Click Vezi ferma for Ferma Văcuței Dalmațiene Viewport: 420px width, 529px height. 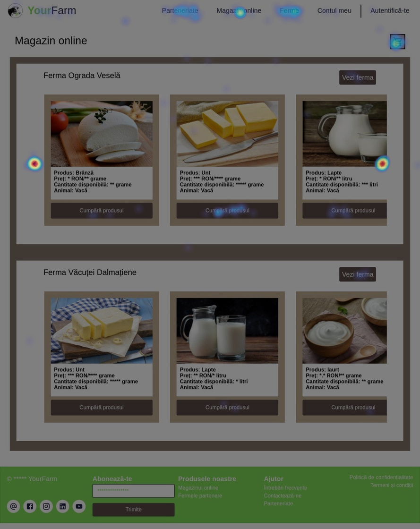tap(358, 274)
